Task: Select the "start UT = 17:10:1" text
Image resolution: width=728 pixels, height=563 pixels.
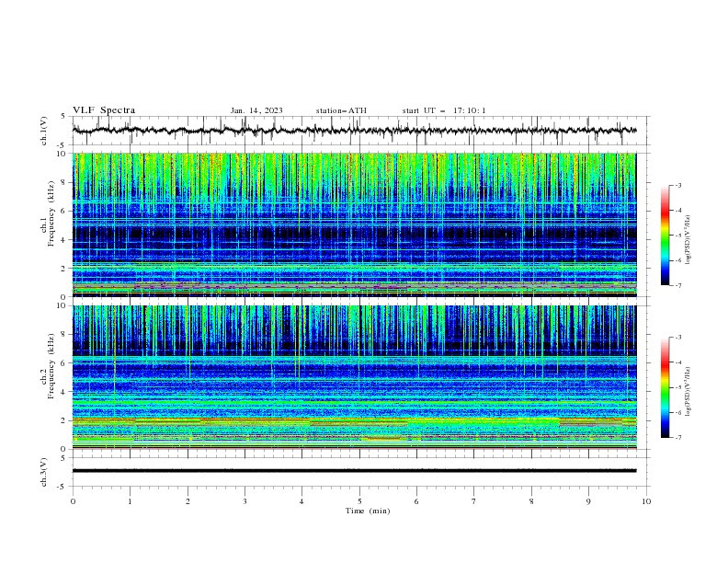Action: (x=444, y=110)
